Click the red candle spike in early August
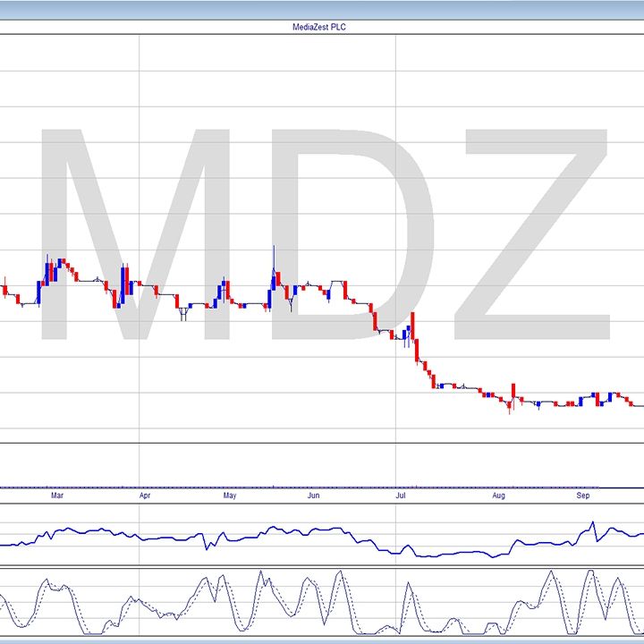This screenshot has width=644, height=644. 513,392
